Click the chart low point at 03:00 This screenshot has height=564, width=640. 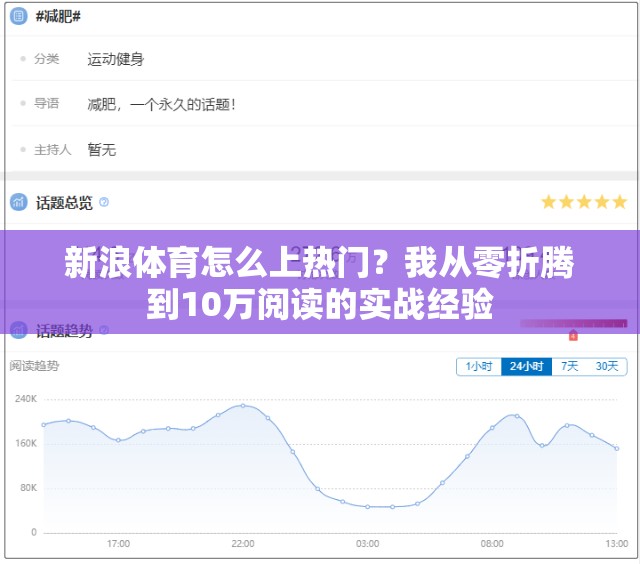(367, 507)
